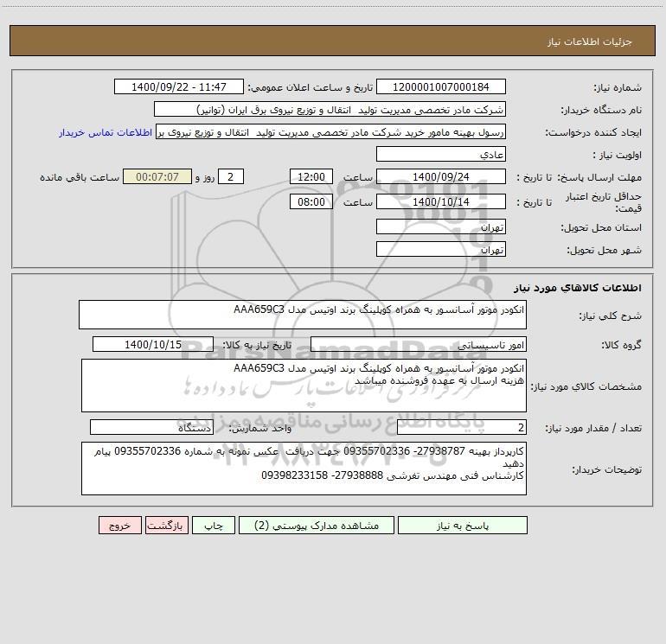Image resolution: width=666 pixels, height=644 pixels.
Task: Click the مهلت ارسال پاسخ label
Action: [599, 177]
